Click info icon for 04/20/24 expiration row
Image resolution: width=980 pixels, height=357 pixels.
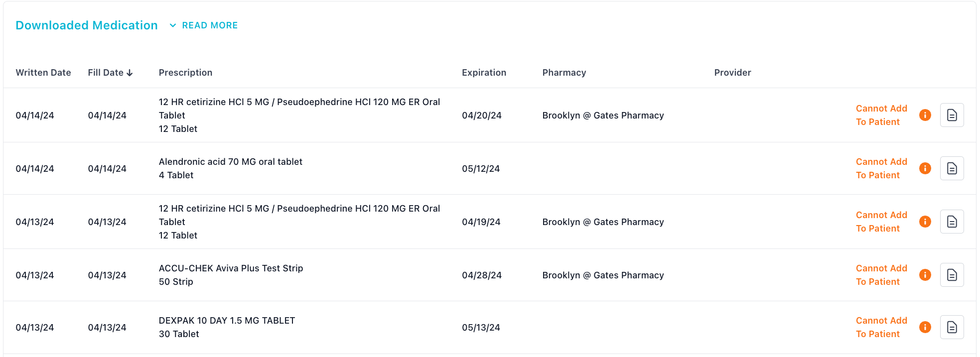pyautogui.click(x=925, y=115)
